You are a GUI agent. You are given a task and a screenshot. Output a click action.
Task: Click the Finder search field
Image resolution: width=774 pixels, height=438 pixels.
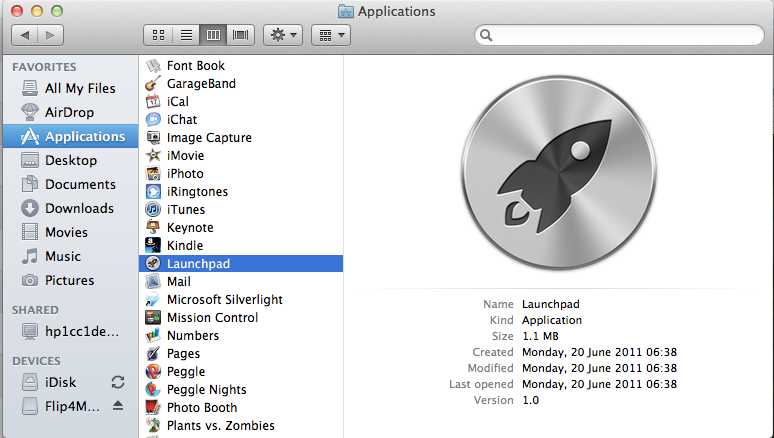point(619,35)
